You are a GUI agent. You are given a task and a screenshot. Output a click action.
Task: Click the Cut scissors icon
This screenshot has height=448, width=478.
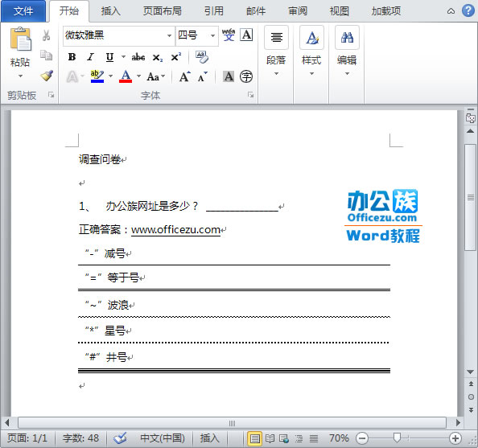tap(47, 35)
